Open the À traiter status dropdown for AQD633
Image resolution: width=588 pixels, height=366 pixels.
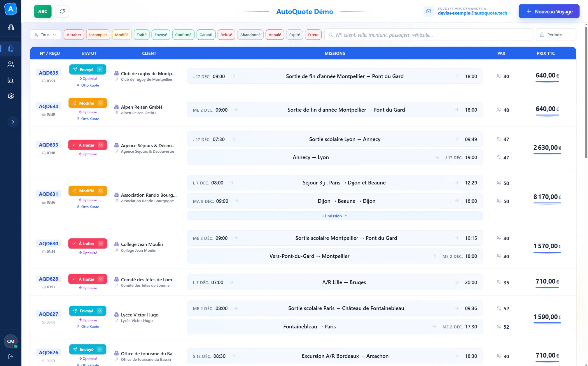[101, 145]
